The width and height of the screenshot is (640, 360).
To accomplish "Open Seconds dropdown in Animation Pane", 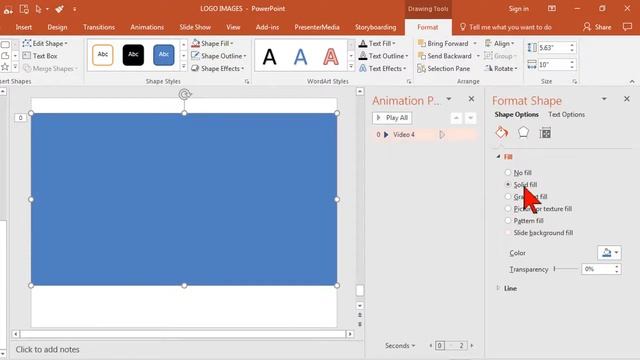I will (400, 346).
